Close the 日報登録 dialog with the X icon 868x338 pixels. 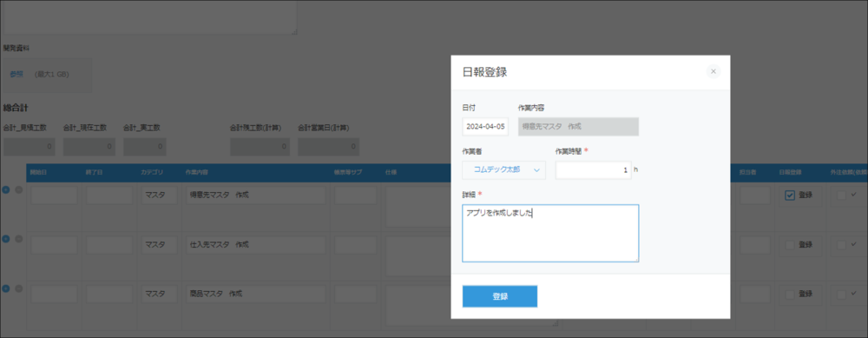713,71
